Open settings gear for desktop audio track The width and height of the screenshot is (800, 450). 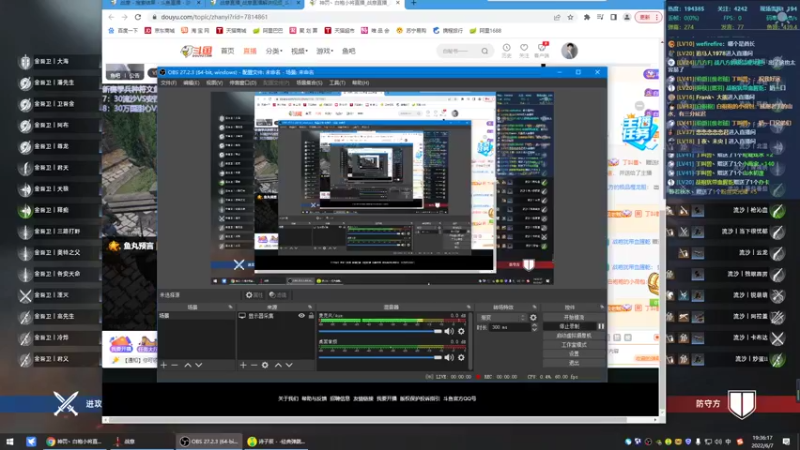(461, 358)
